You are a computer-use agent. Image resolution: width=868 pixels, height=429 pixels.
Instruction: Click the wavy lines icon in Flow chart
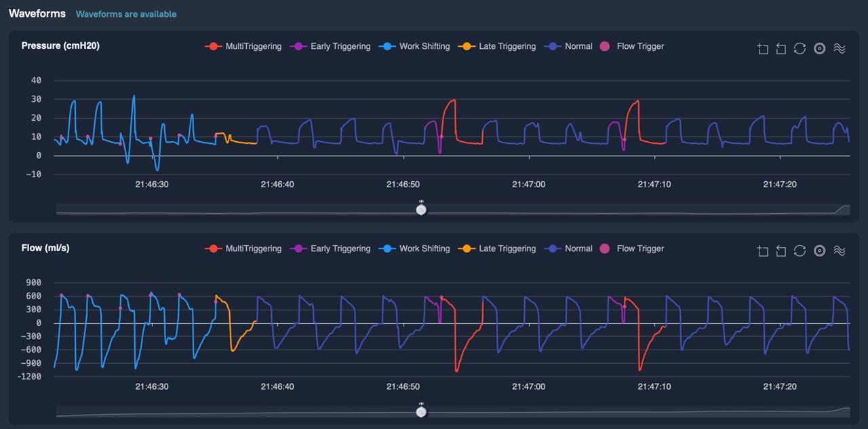click(840, 251)
